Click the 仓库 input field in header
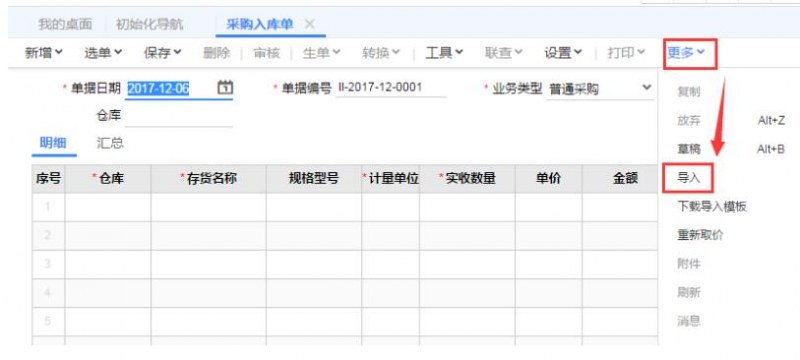This screenshot has width=800, height=360. (x=179, y=117)
